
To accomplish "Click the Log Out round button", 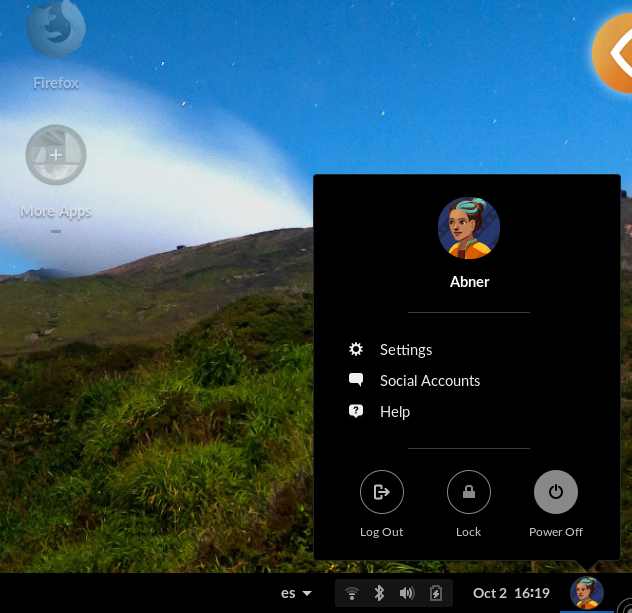I will [382, 492].
